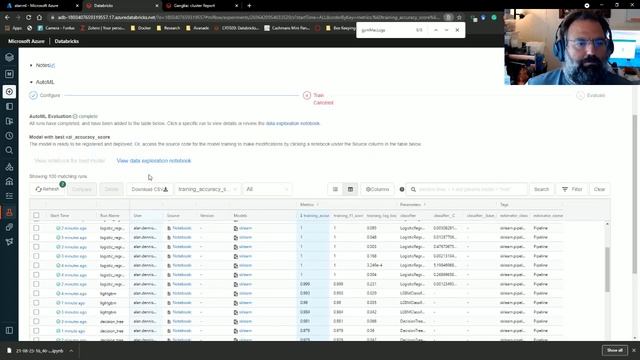Go to next match in find bar
Screen dimensions: 640x360
446,30
